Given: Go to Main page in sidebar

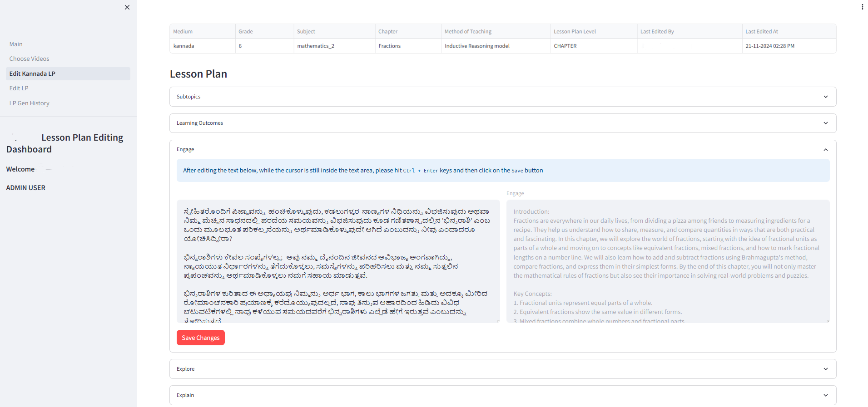Looking at the screenshot, I should point(16,44).
